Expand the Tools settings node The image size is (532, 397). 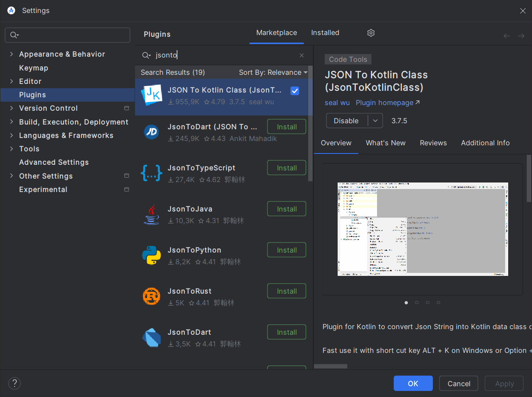12,149
